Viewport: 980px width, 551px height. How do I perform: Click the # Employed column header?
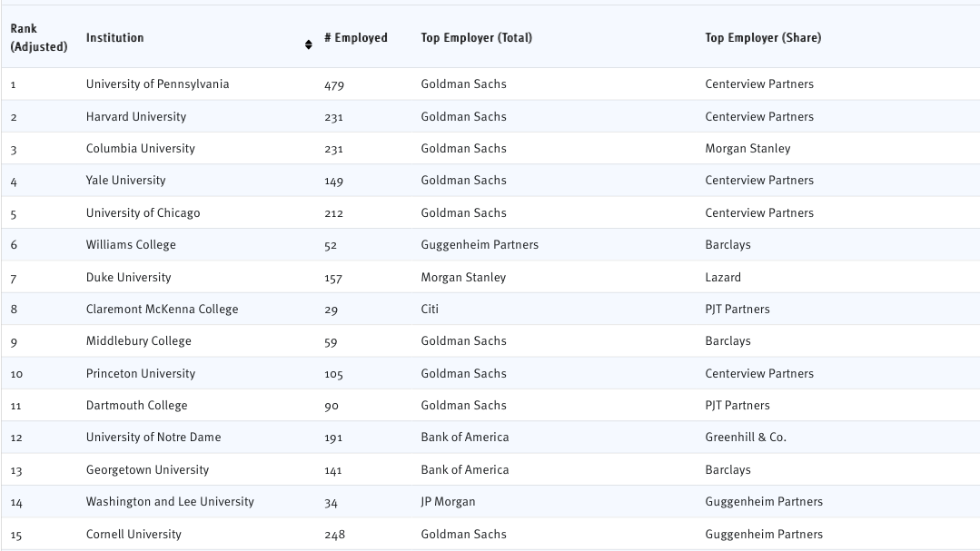tap(356, 38)
